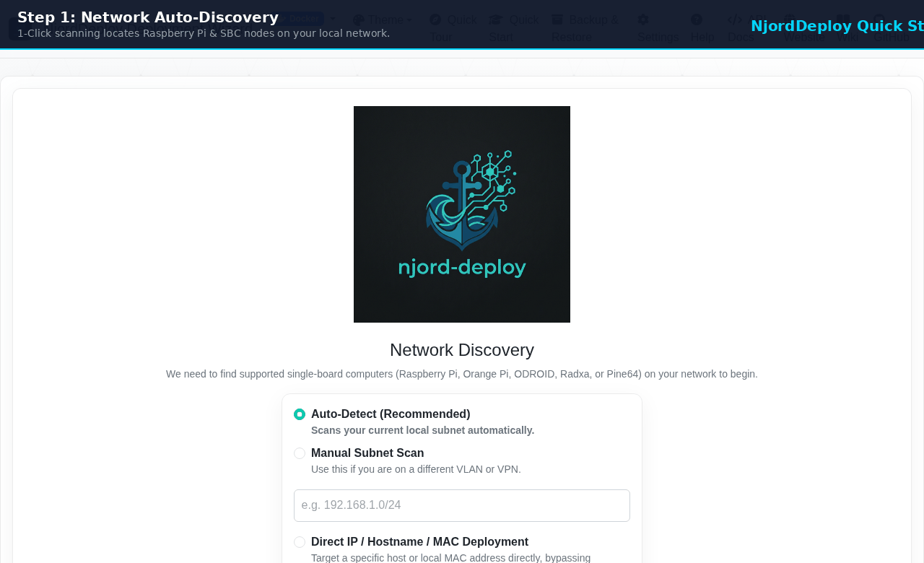Click the njord-deploy anchor logo image
Viewport: 924px width, 563px height.
click(x=462, y=214)
